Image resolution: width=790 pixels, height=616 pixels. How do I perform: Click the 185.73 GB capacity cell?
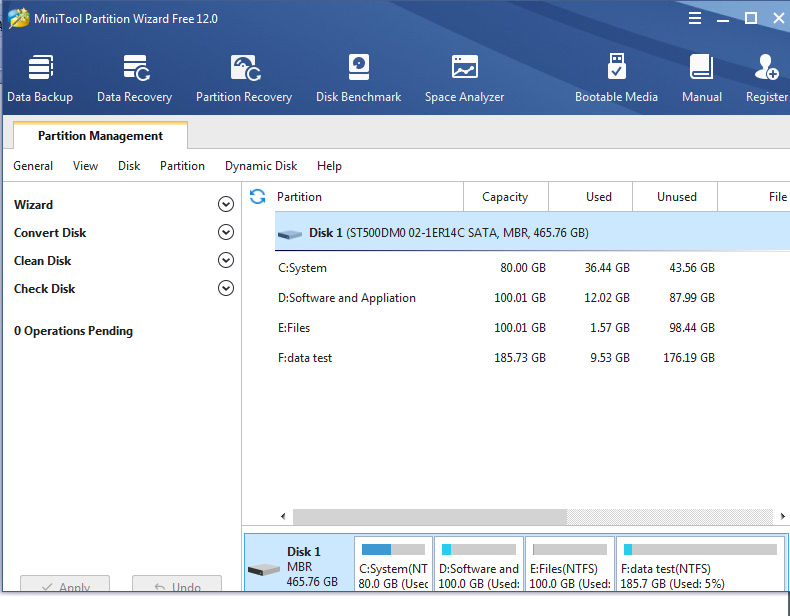tap(519, 358)
